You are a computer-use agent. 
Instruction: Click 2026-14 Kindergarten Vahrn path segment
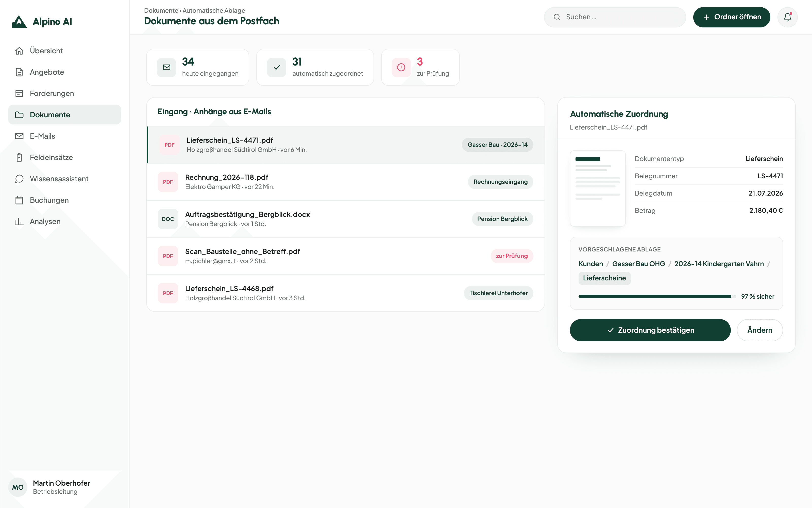pyautogui.click(x=719, y=264)
